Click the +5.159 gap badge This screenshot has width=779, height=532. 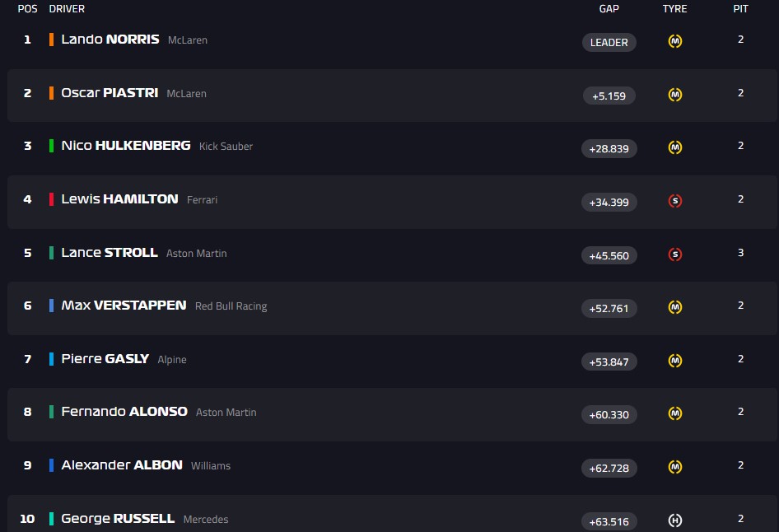coord(609,96)
